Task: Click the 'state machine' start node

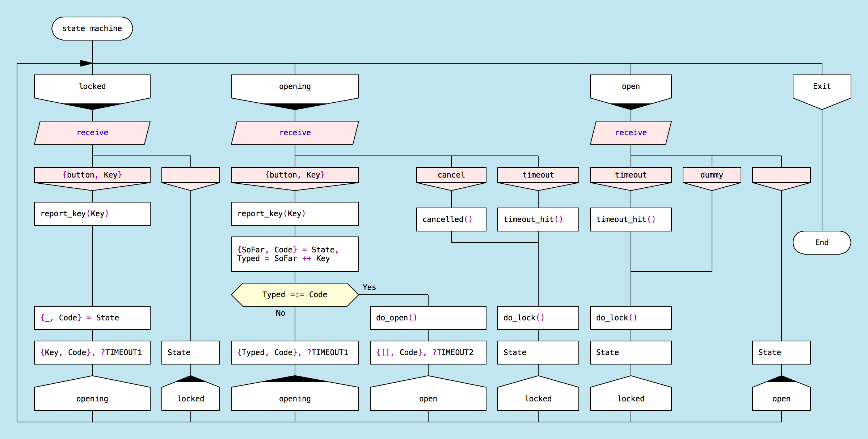Action: click(92, 29)
